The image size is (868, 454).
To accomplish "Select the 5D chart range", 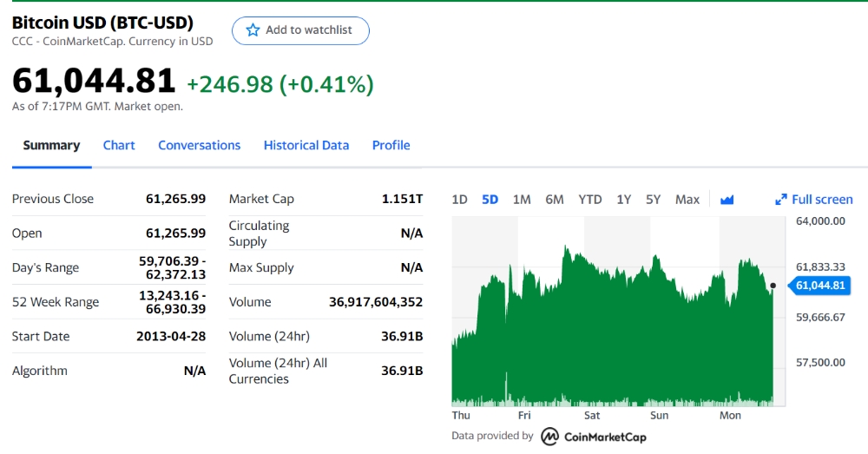I will (x=490, y=200).
